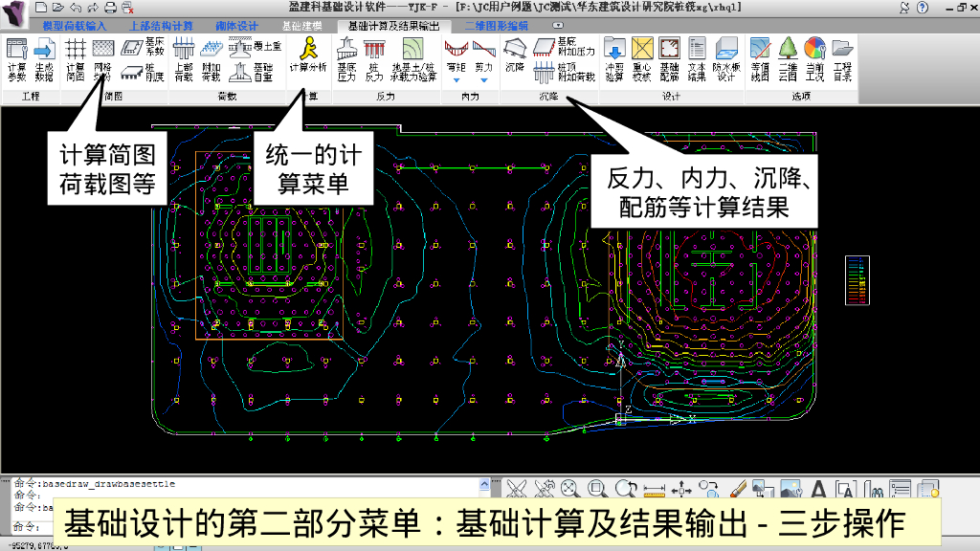Show 上部荷载 upper load diagram
This screenshot has width=980, height=551.
(184, 60)
